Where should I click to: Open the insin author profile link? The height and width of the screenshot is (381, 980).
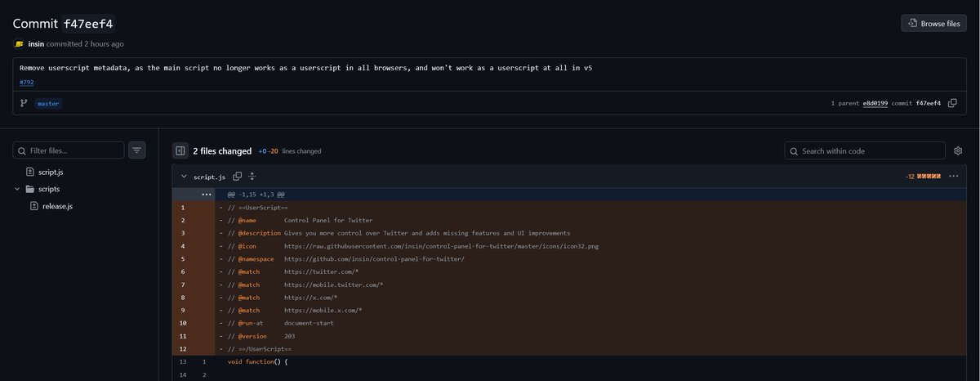(x=36, y=43)
